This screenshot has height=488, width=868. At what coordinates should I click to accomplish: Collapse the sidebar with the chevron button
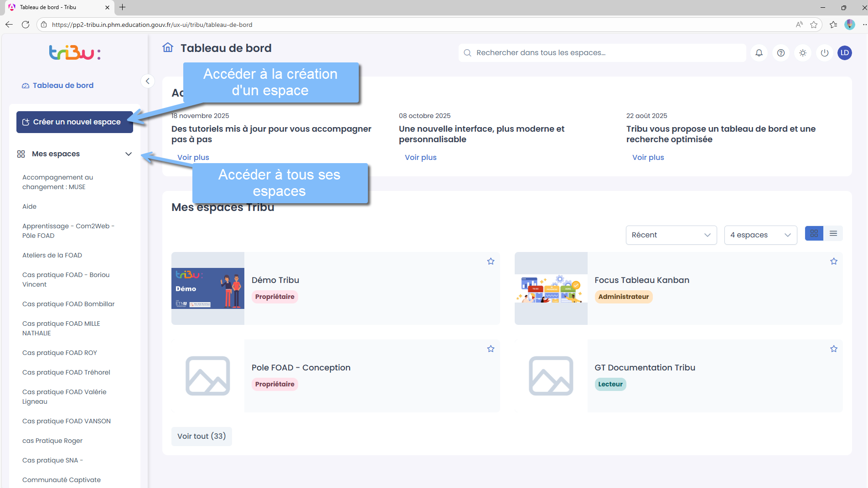[147, 81]
